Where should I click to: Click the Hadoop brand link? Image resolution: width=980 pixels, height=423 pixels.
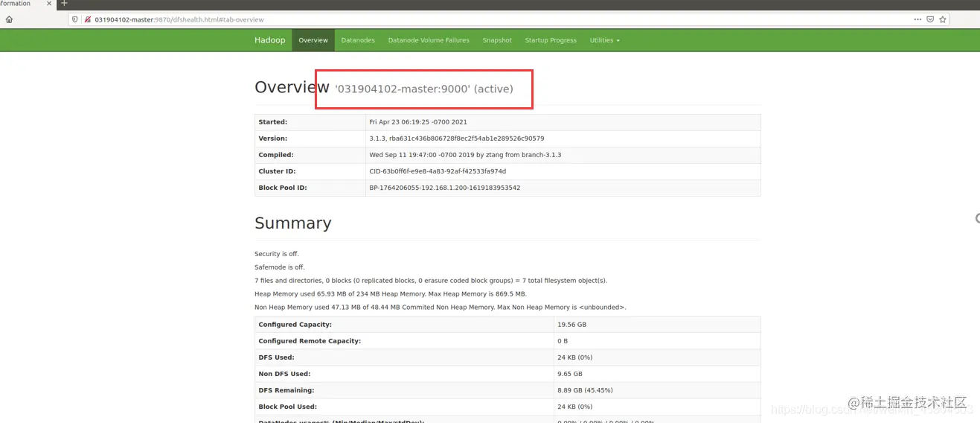[269, 40]
